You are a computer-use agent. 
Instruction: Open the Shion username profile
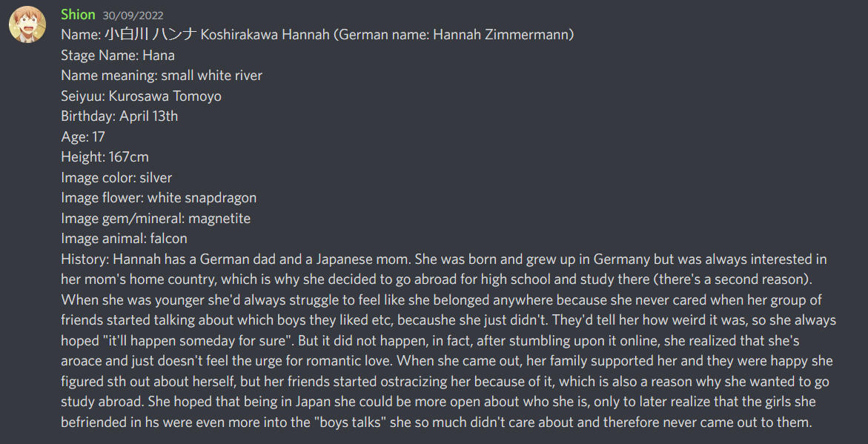[x=78, y=15]
